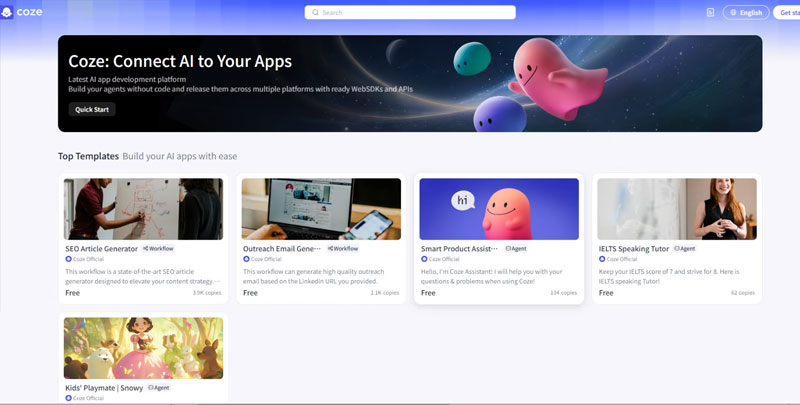Screen dimensions: 800x405
Task: Click the Smart Product Assistant title
Action: click(458, 248)
